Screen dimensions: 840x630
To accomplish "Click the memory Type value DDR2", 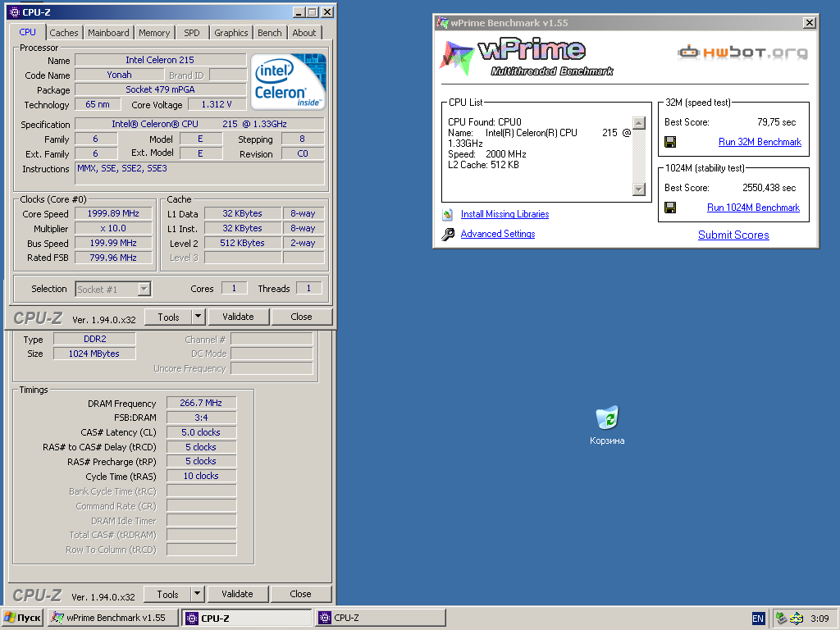I will pos(94,339).
